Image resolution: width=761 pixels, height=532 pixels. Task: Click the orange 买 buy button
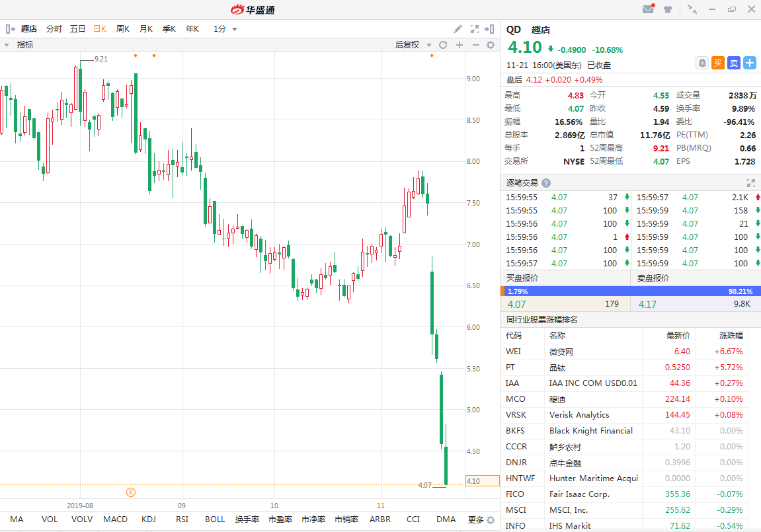[718, 63]
